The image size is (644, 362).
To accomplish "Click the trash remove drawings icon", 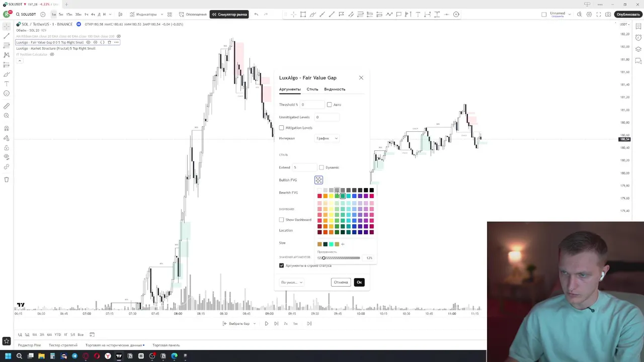I will tap(7, 179).
